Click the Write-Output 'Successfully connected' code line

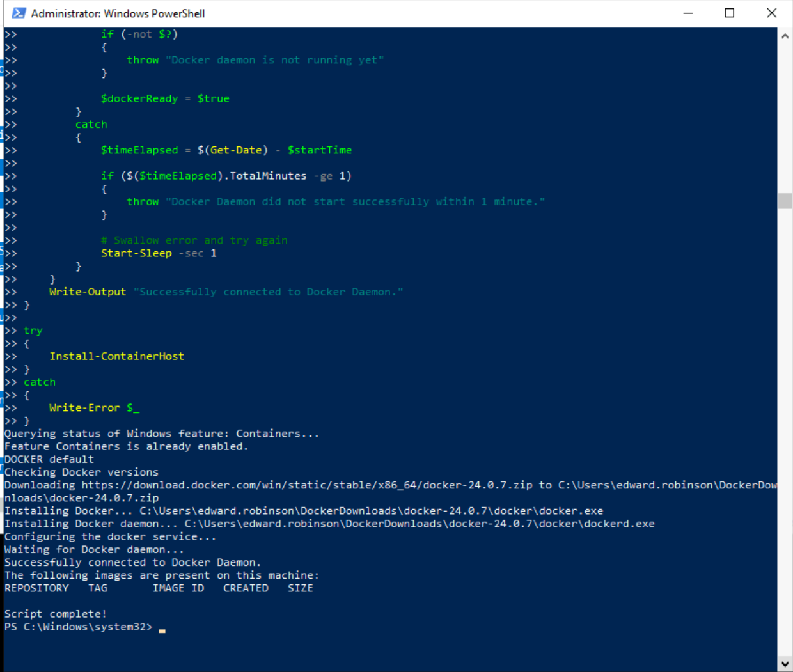226,292
